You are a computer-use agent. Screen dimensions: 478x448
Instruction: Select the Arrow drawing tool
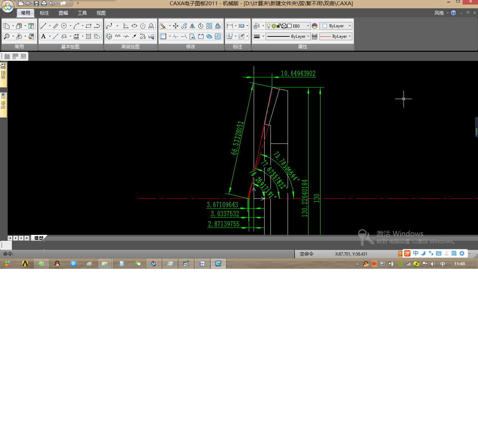click(x=134, y=36)
